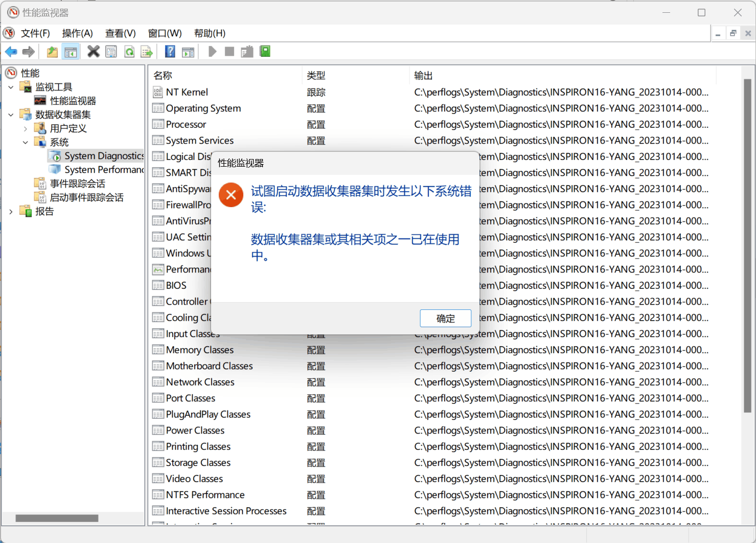Click the Forward navigation arrow
The height and width of the screenshot is (543, 756).
click(28, 51)
